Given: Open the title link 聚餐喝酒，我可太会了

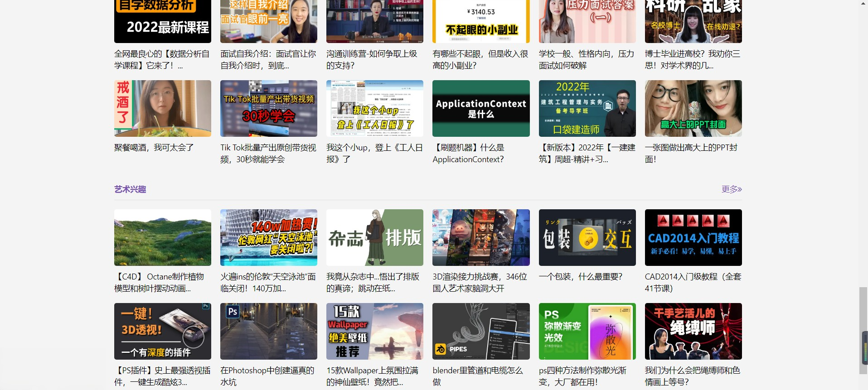Looking at the screenshot, I should point(154,148).
